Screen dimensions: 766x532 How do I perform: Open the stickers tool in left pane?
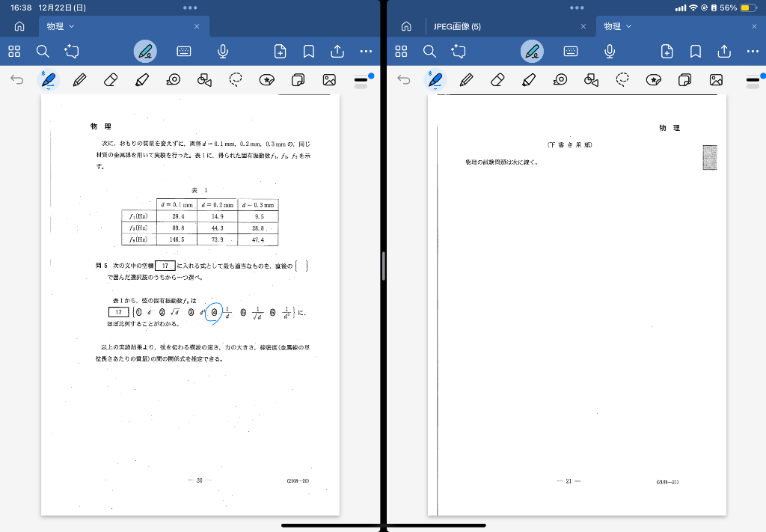(x=267, y=80)
